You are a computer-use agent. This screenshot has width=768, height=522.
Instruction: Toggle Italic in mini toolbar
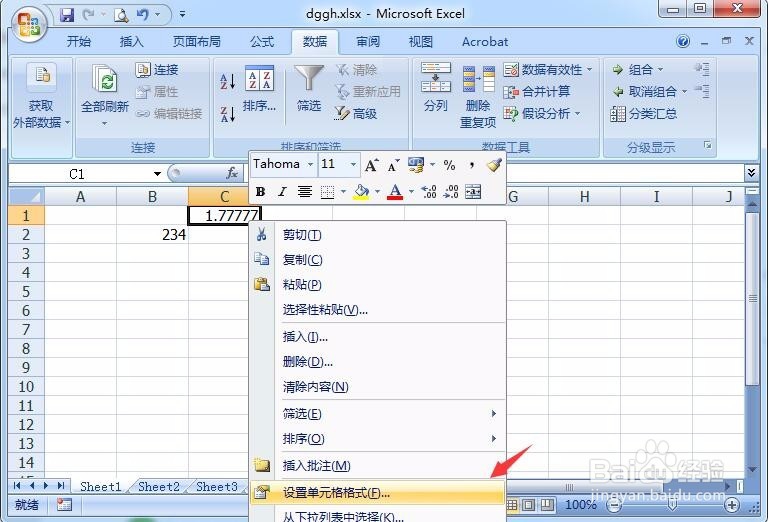[282, 191]
